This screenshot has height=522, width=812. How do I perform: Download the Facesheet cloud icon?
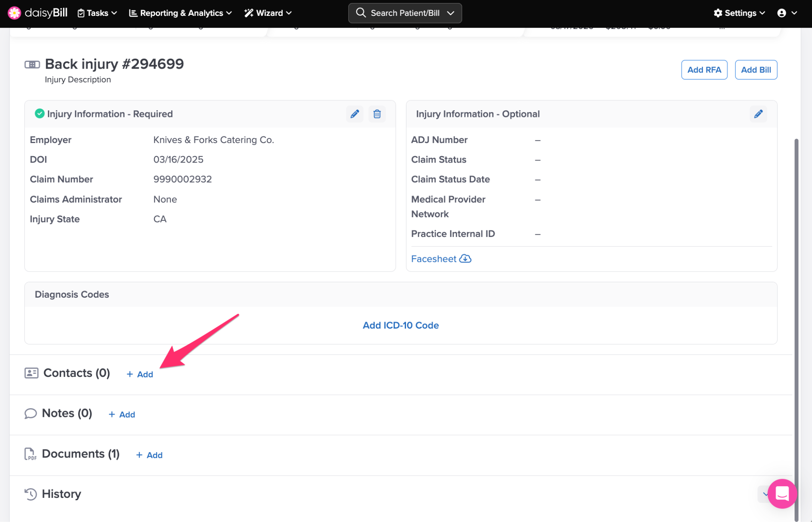[465, 259]
